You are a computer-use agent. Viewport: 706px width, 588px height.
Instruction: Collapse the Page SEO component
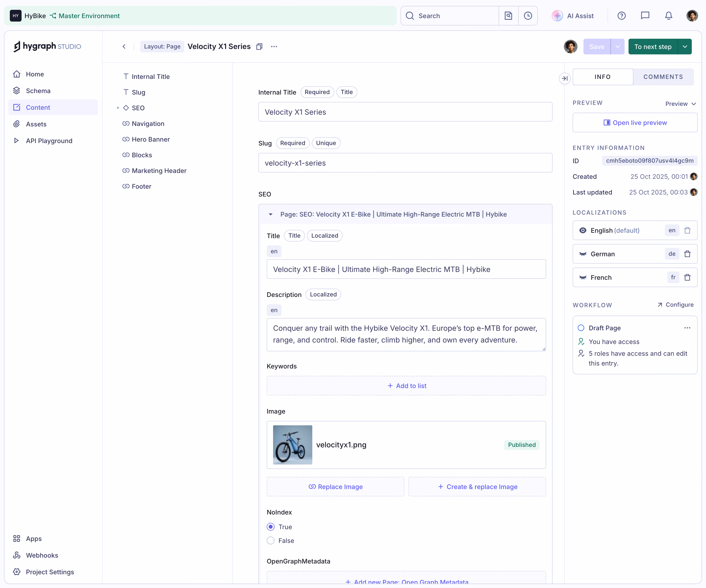click(271, 214)
